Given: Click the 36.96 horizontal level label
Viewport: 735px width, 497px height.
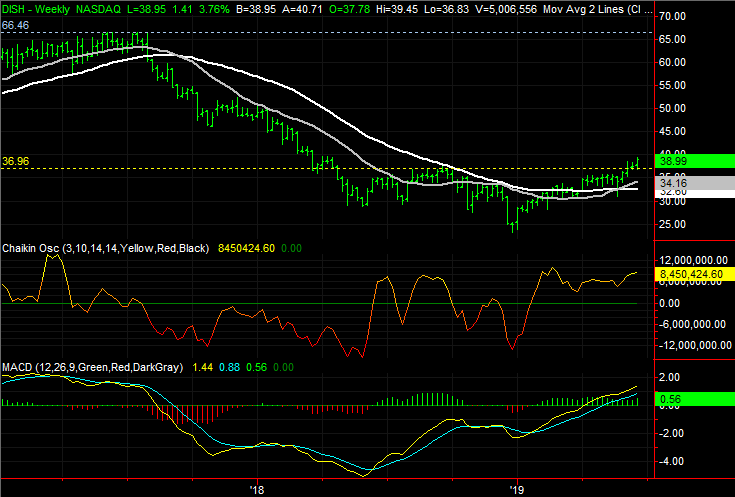Looking at the screenshot, I should pos(15,159).
